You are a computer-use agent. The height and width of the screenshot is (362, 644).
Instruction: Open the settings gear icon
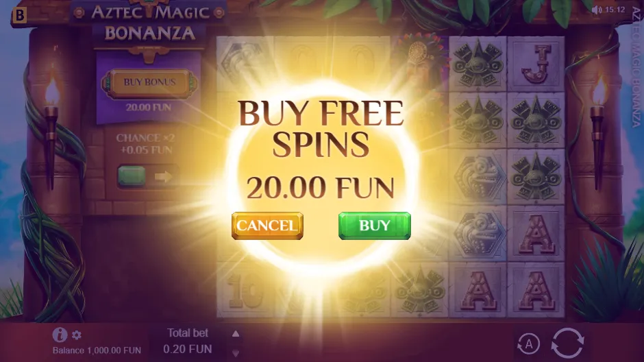tap(77, 335)
